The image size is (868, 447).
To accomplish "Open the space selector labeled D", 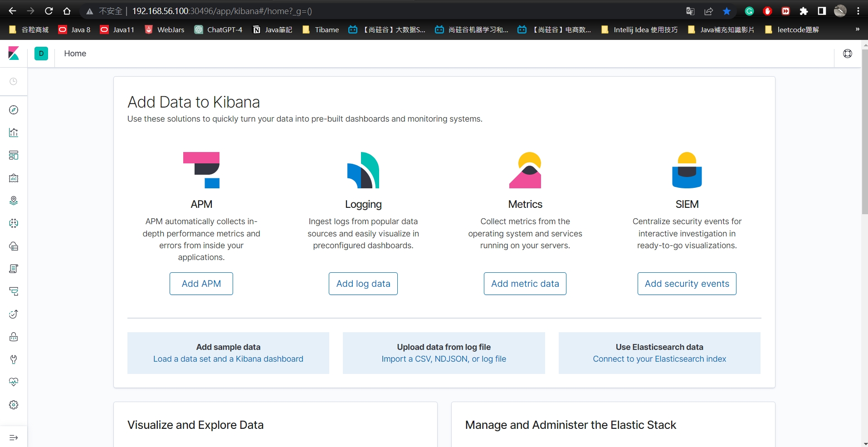I will (x=41, y=54).
